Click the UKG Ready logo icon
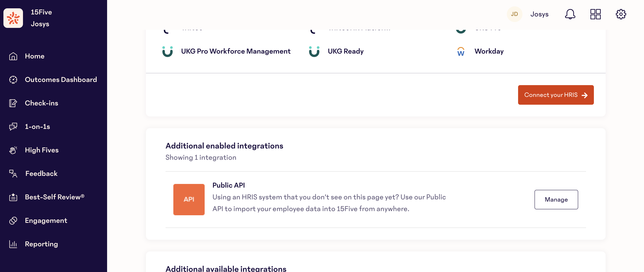Screen dimensions: 644x272 (314, 52)
